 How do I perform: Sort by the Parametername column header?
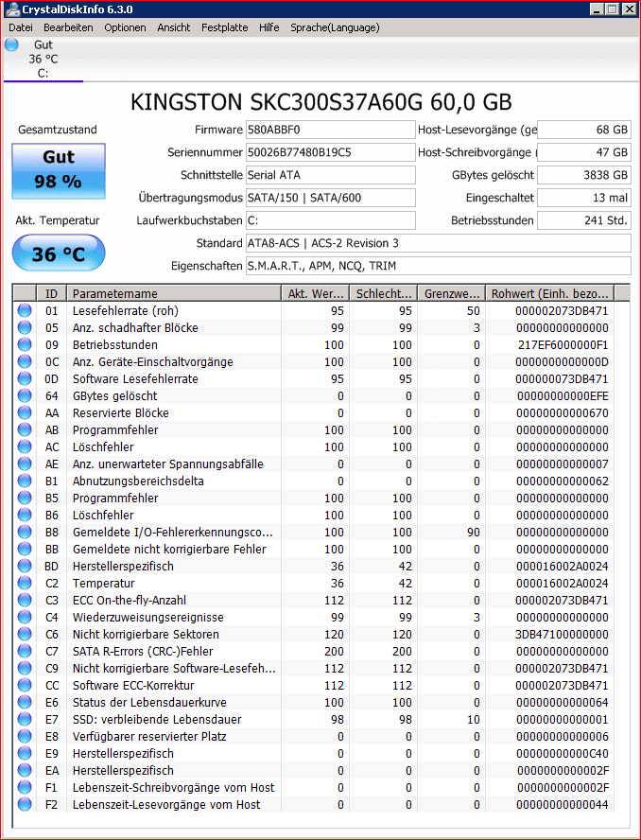click(174, 293)
